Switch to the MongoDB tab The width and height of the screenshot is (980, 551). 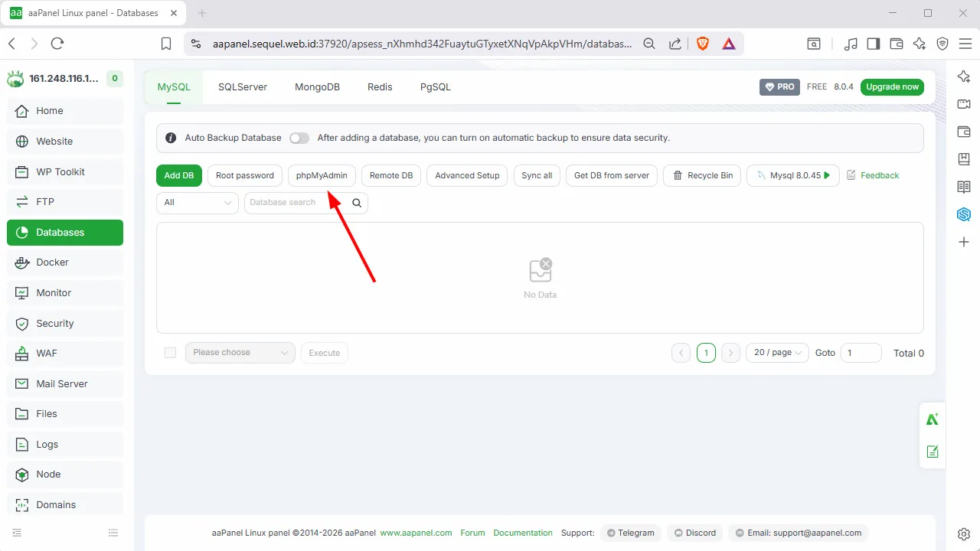point(317,87)
